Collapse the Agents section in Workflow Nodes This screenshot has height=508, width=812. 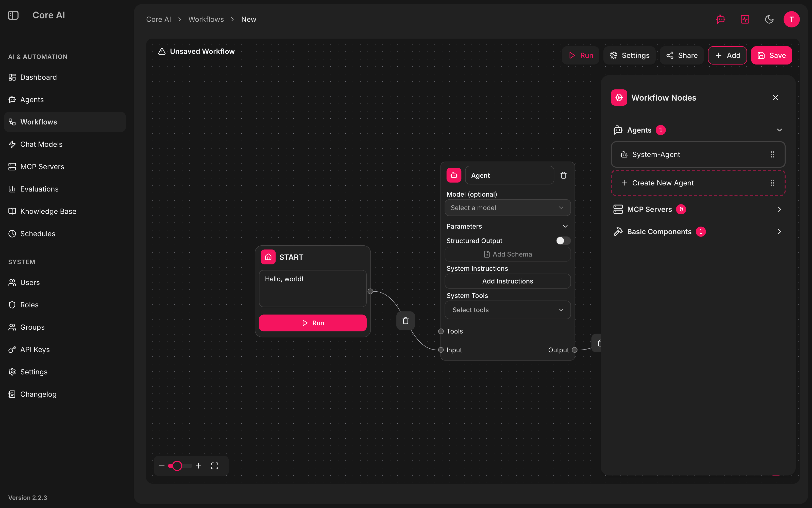tap(698, 130)
